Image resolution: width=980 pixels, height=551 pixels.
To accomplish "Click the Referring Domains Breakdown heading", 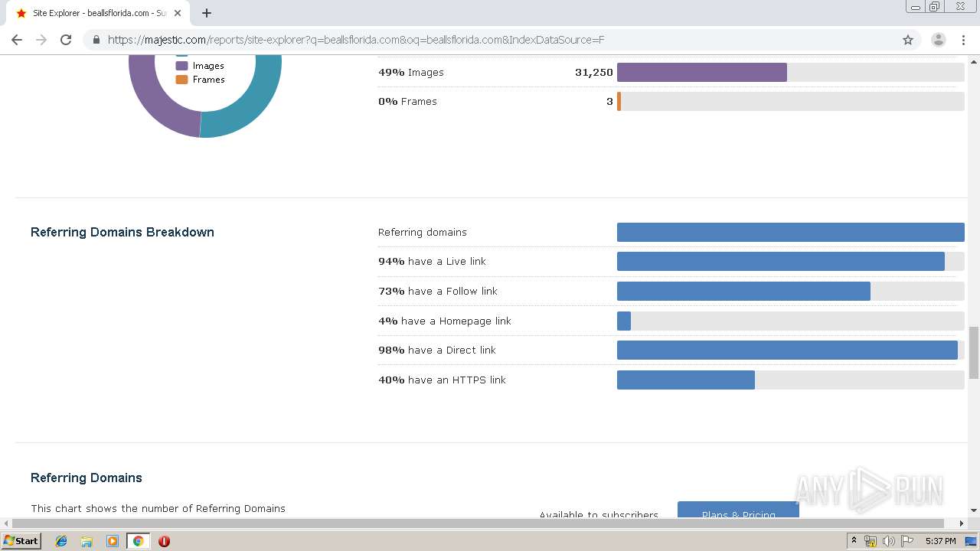I will 122,232.
